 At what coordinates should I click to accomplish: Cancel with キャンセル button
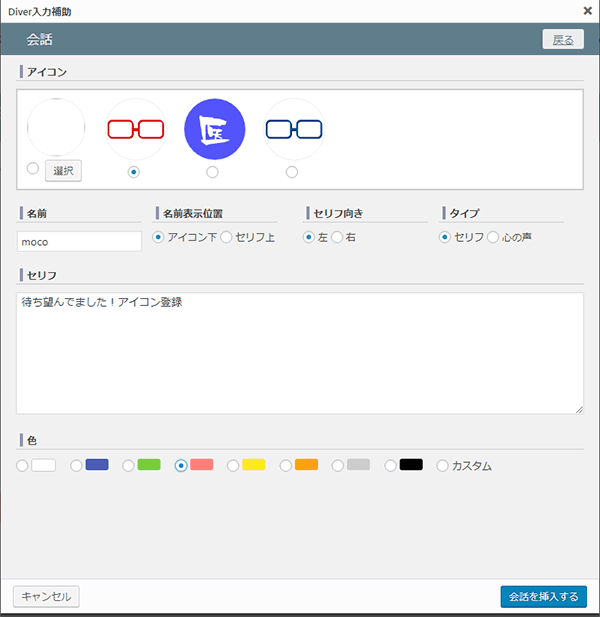point(46,596)
